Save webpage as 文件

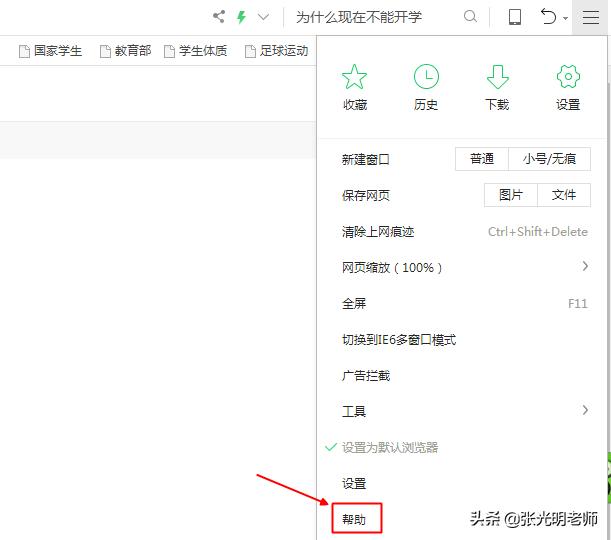tap(564, 195)
